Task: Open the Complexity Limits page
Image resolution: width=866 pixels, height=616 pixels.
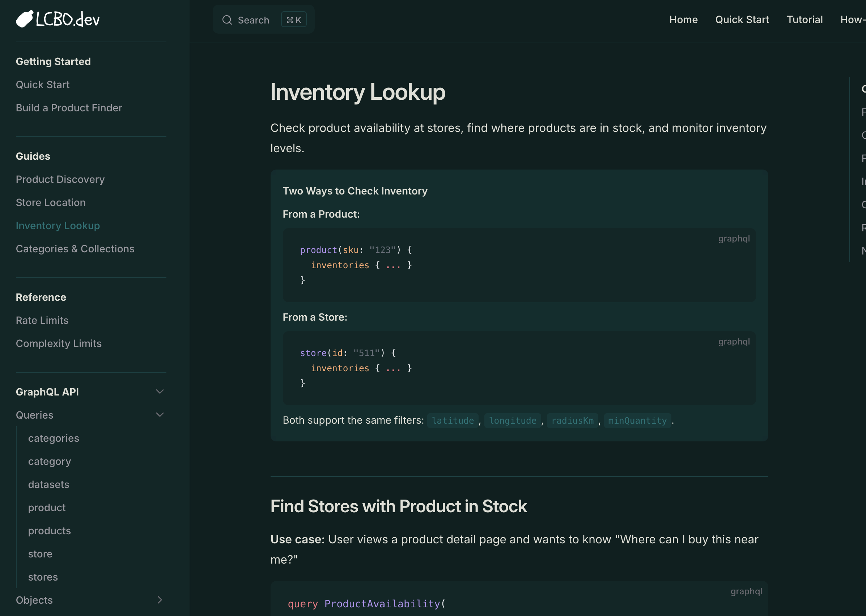Action: [x=59, y=343]
